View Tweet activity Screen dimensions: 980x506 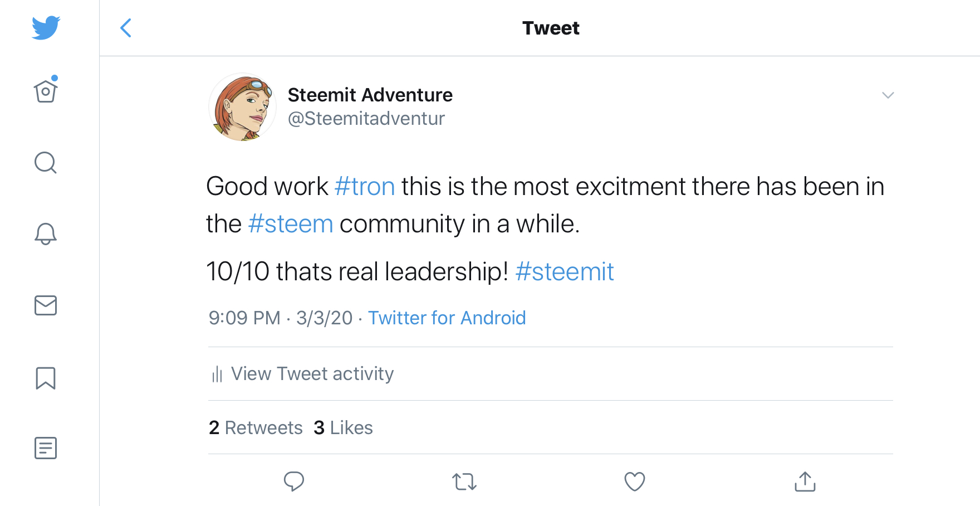312,373
